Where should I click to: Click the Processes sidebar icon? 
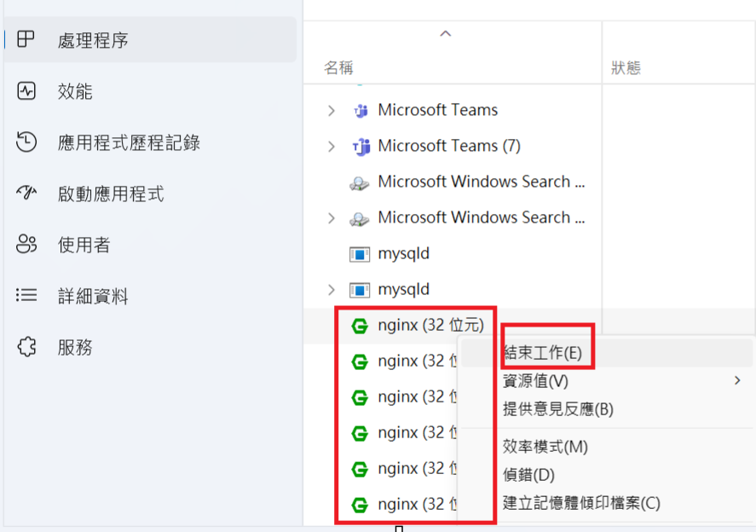click(x=26, y=39)
